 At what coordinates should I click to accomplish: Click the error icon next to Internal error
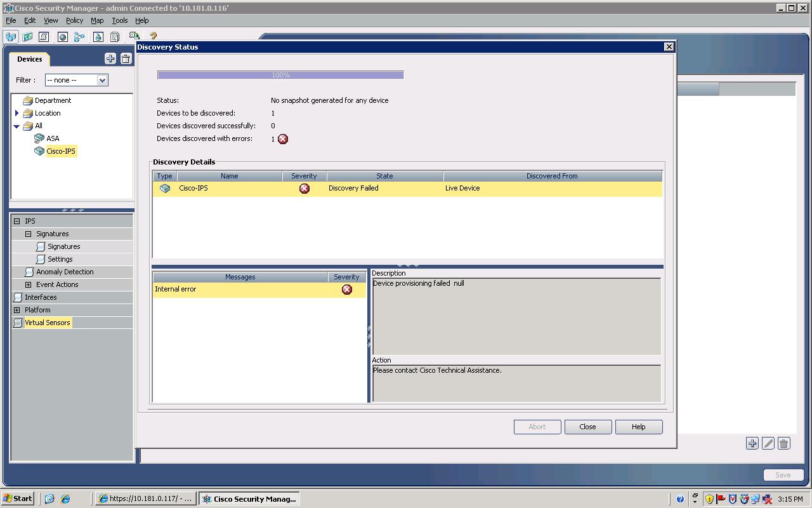coord(347,289)
